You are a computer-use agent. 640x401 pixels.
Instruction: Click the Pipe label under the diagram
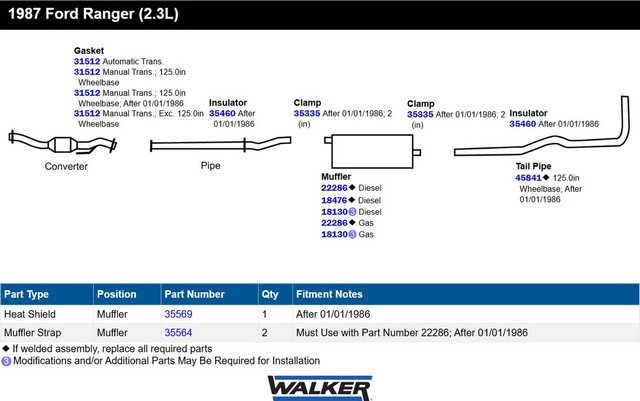211,165
